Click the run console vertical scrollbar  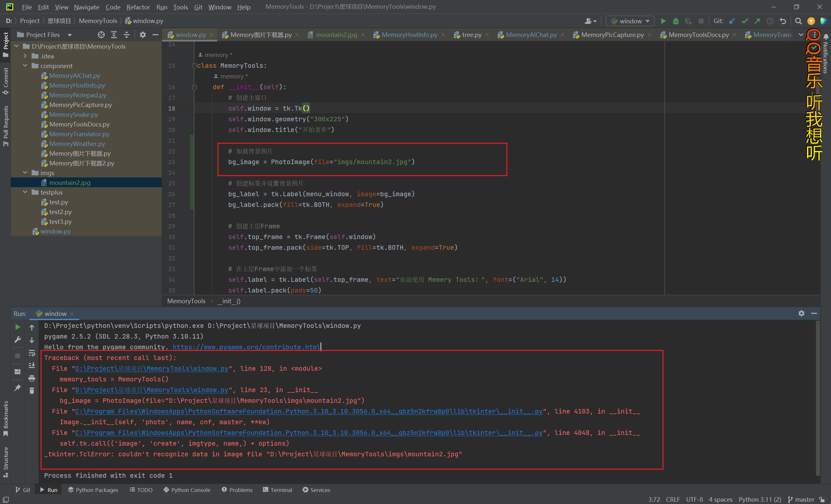click(x=817, y=398)
